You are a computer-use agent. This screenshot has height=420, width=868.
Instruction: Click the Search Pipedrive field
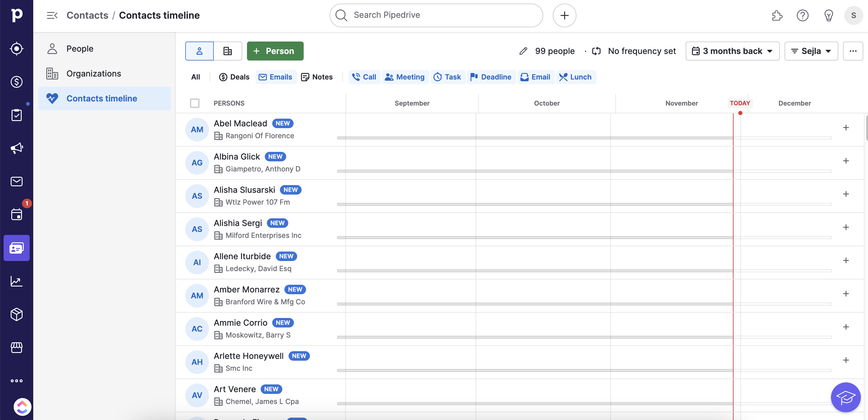click(x=436, y=15)
